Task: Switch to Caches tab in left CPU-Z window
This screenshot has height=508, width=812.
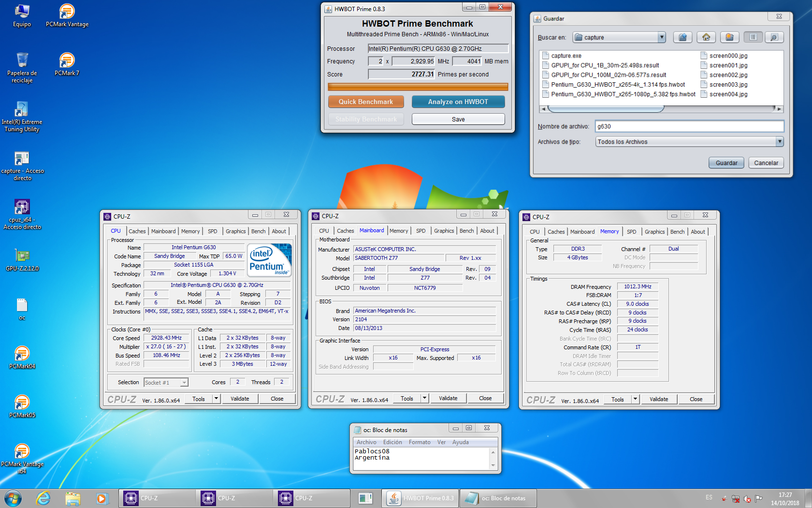Action: [x=137, y=231]
